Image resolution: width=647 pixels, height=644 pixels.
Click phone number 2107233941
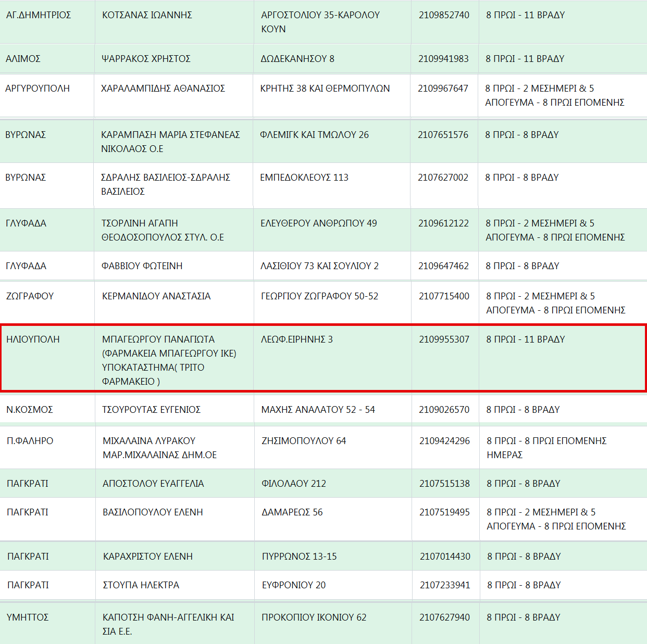(x=445, y=585)
